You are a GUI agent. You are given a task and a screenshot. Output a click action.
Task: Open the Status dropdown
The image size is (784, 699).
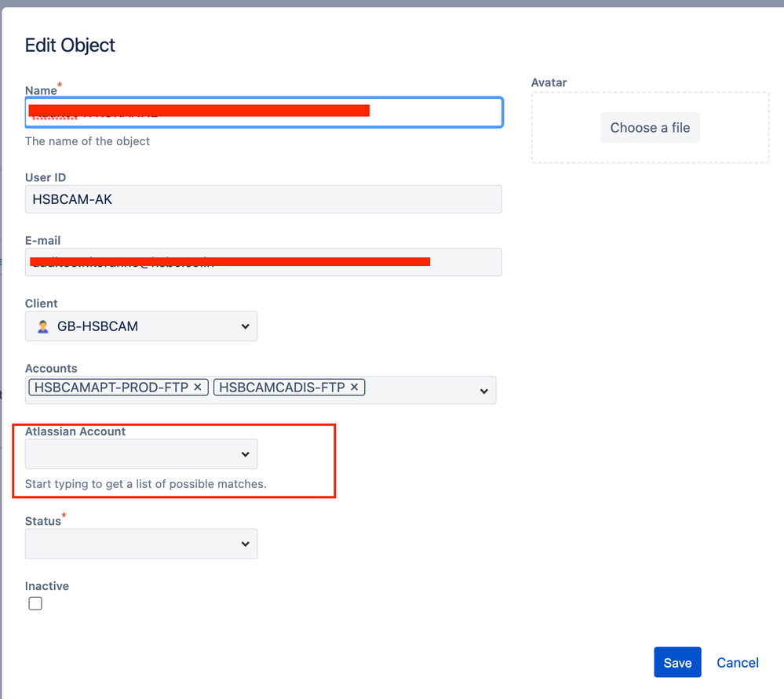pyautogui.click(x=141, y=544)
